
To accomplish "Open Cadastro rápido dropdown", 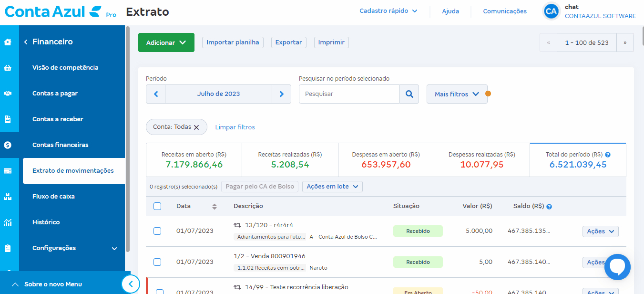I will pos(388,11).
